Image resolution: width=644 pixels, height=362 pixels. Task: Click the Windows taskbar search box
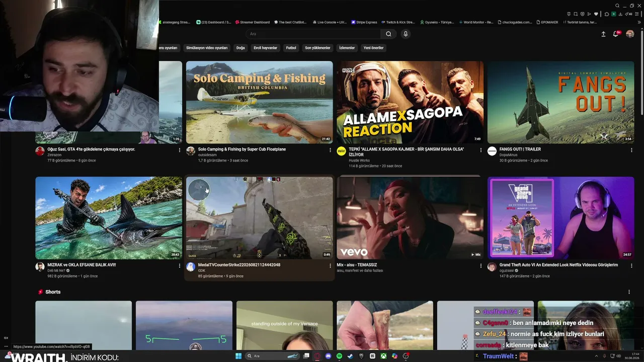(x=272, y=356)
